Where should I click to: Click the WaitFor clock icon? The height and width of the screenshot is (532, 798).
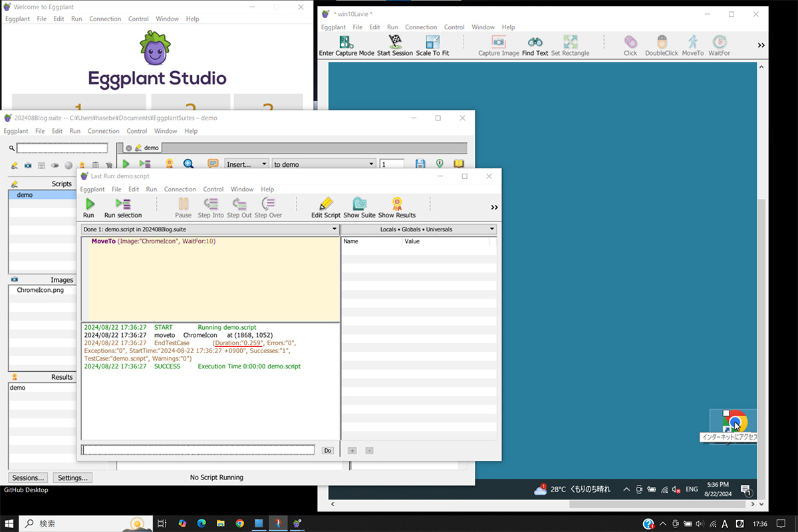click(720, 42)
